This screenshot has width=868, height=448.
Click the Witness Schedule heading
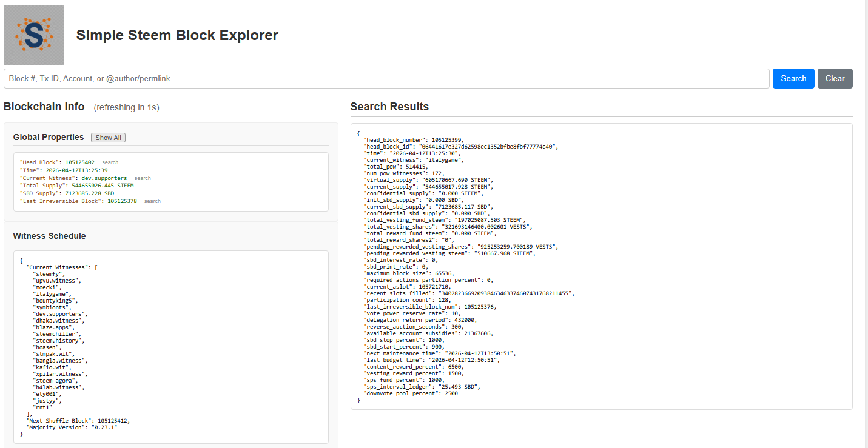[x=50, y=236]
